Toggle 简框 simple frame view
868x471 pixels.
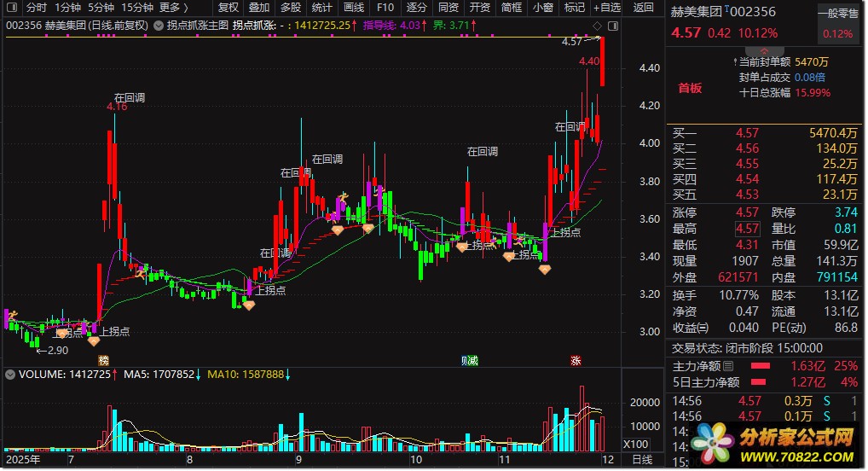tap(512, 7)
